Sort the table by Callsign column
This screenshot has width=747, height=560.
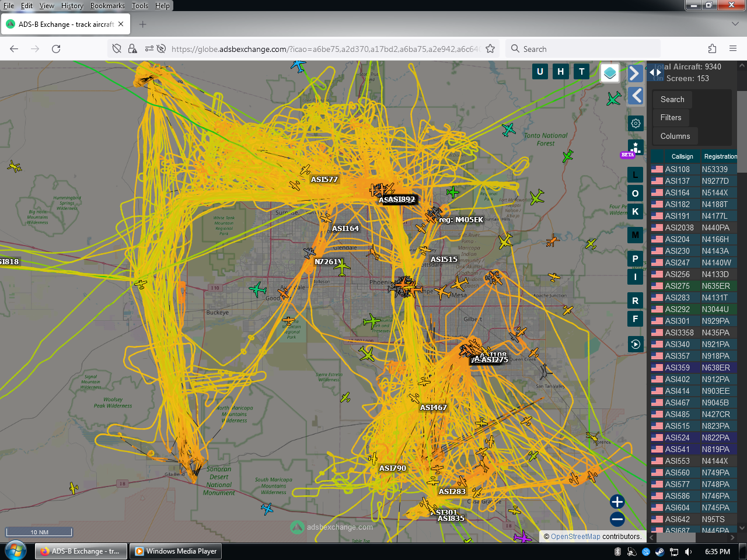682,156
